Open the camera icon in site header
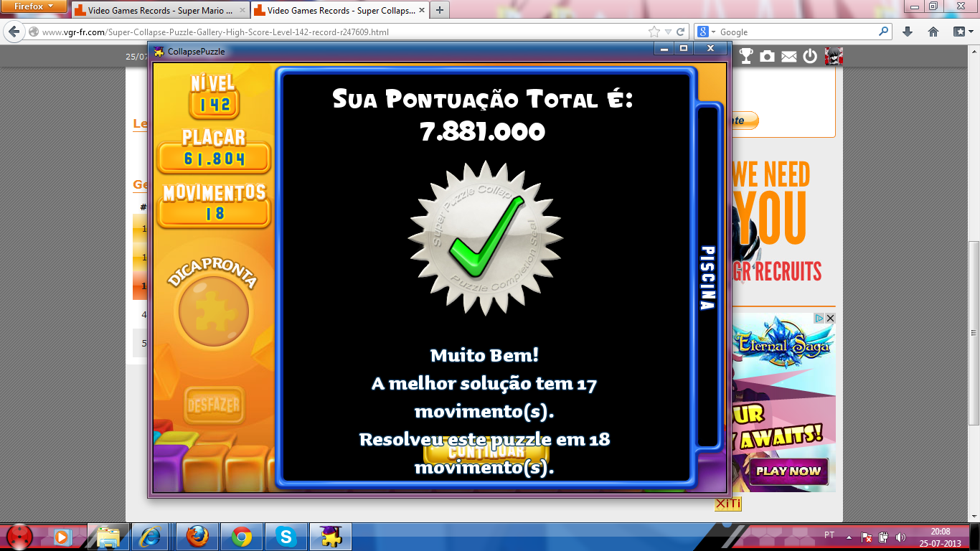The image size is (980, 551). (x=768, y=56)
